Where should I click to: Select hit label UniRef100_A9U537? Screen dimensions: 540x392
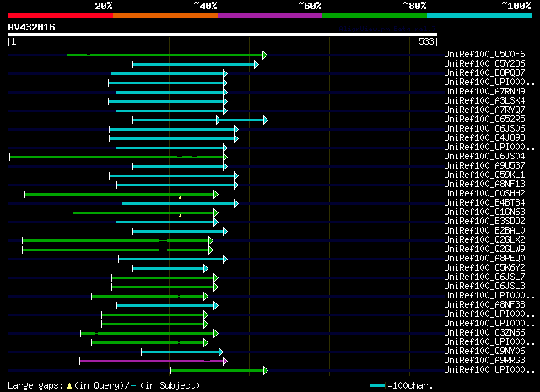pos(484,165)
